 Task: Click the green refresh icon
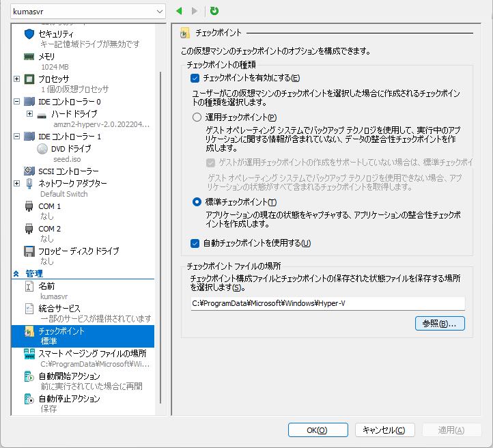[214, 11]
